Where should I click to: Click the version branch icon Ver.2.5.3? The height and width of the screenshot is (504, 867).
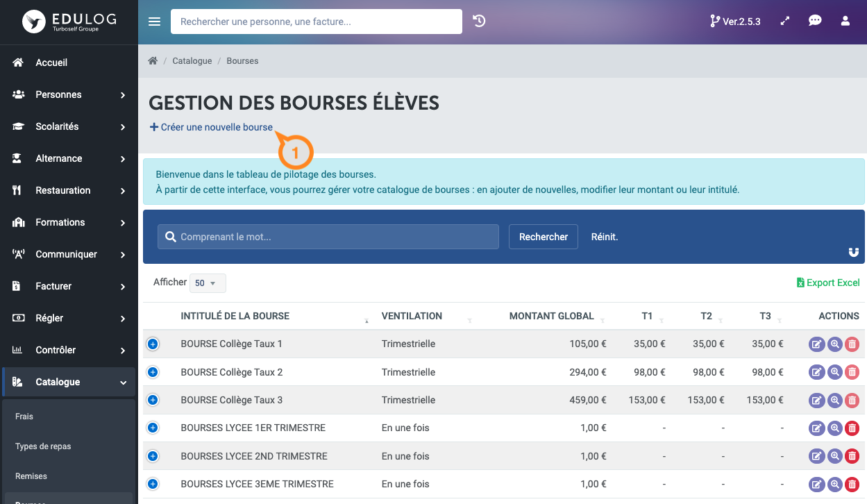point(735,22)
